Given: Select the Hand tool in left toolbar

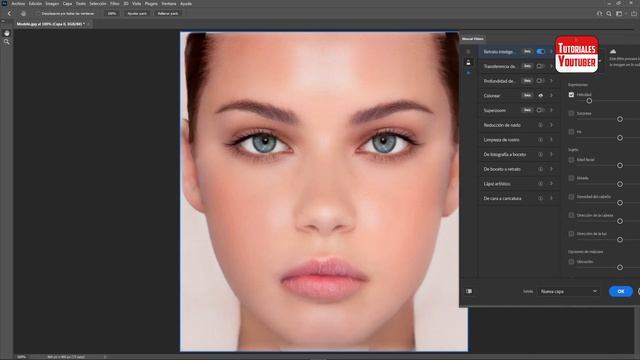Looking at the screenshot, I should click(x=7, y=33).
